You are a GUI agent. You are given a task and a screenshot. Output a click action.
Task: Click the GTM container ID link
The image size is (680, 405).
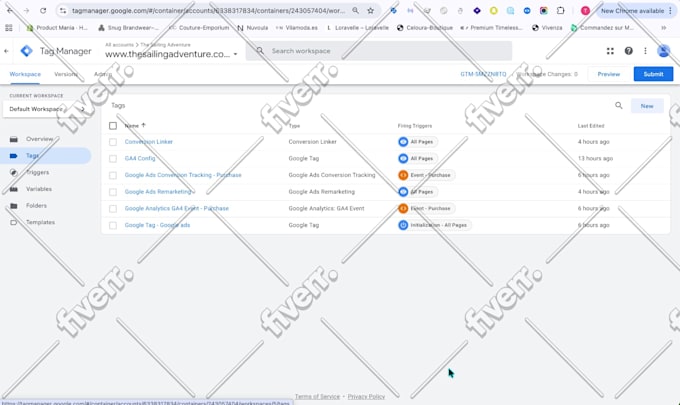pyautogui.click(x=483, y=74)
